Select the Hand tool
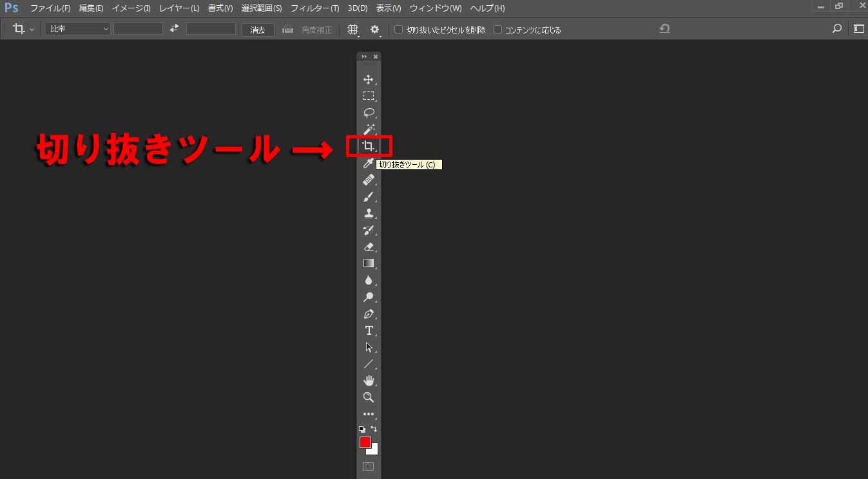 [x=369, y=380]
